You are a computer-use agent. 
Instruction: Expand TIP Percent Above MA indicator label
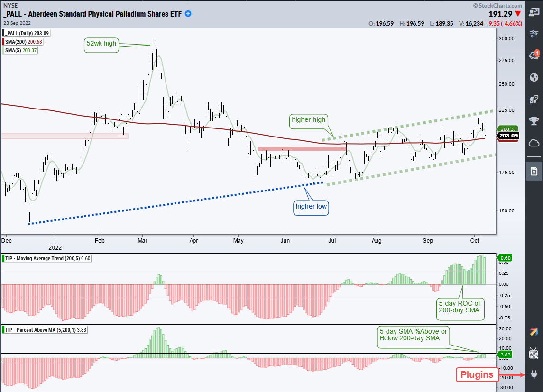point(45,330)
